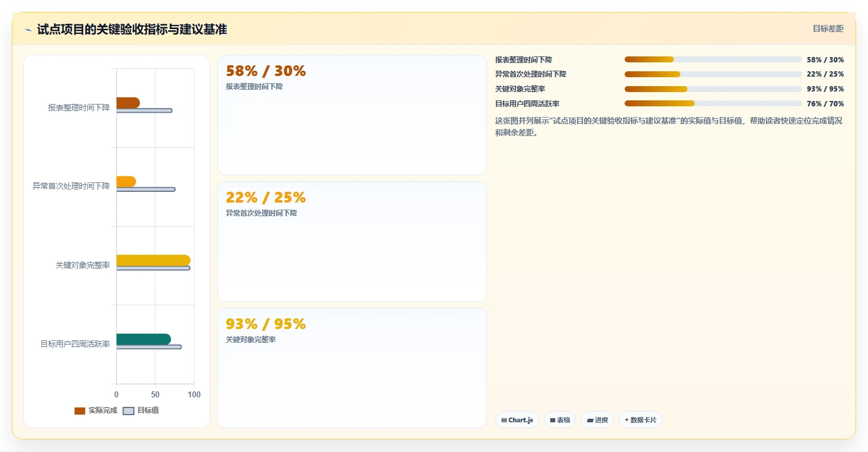The height and width of the screenshot is (452, 868).
Task: Click the 异常首次处理时间下降 label in the progress list
Action: (x=531, y=74)
